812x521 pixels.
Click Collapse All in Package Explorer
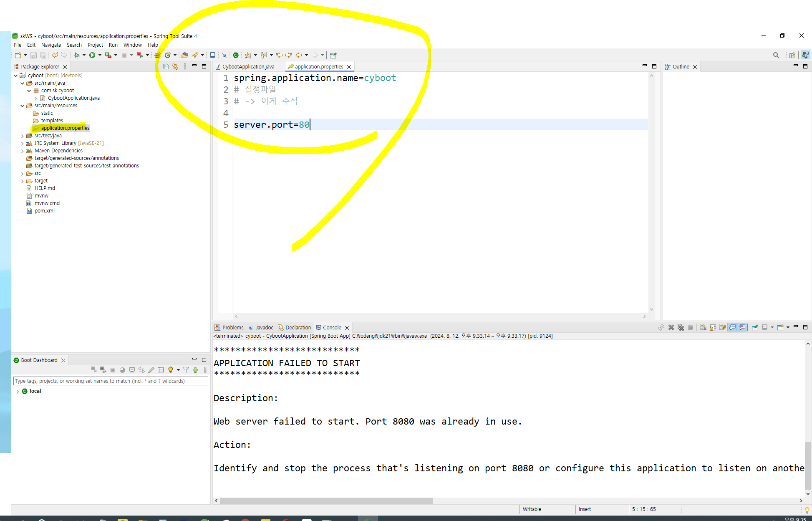point(166,67)
